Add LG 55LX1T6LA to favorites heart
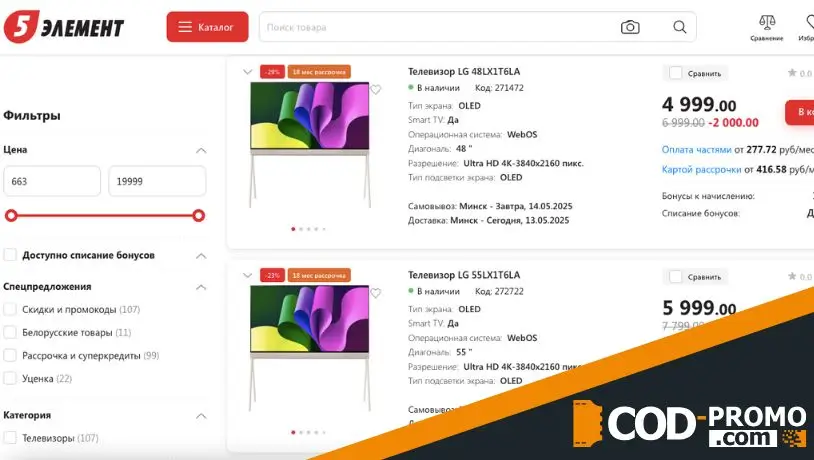The width and height of the screenshot is (814, 460). 376,293
